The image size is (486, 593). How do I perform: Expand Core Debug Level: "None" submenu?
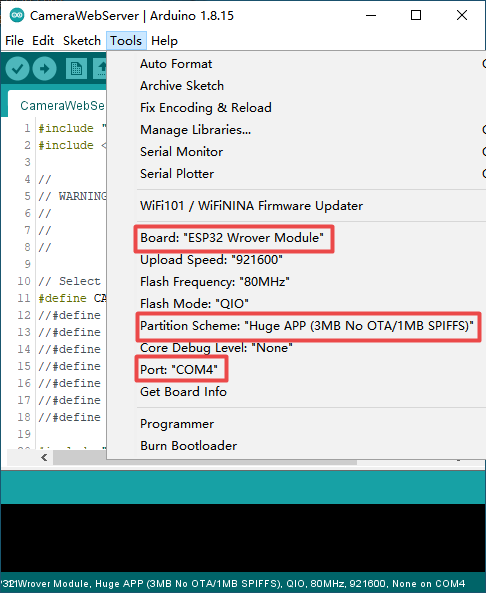(x=296, y=348)
